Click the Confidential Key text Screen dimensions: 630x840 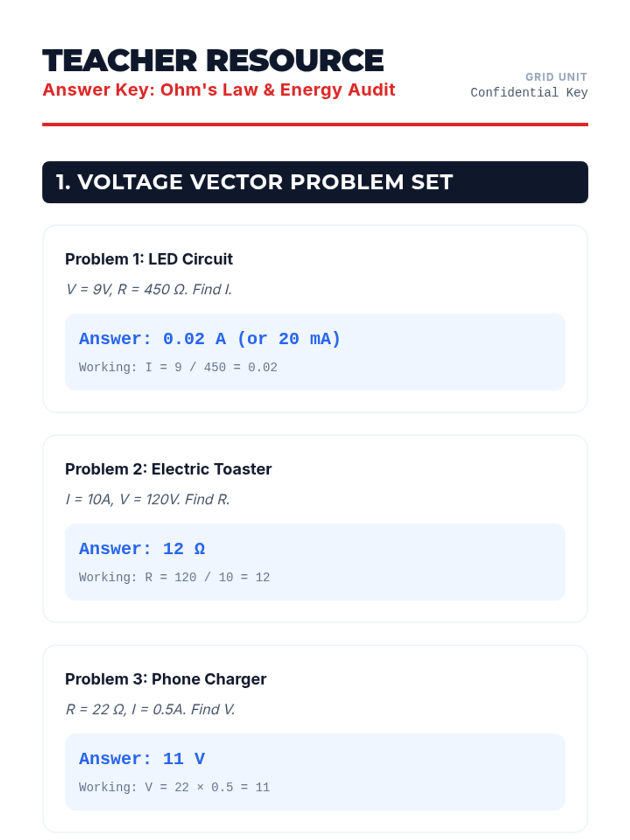point(529,92)
